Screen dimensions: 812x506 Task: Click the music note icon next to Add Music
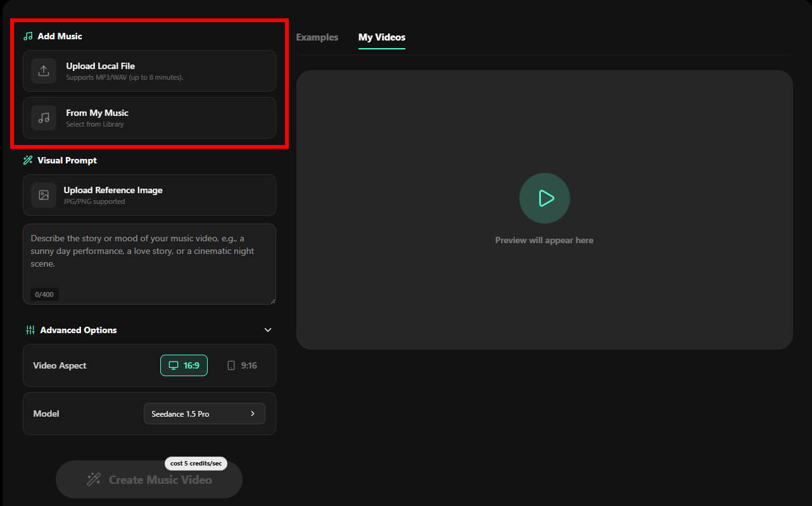click(28, 36)
